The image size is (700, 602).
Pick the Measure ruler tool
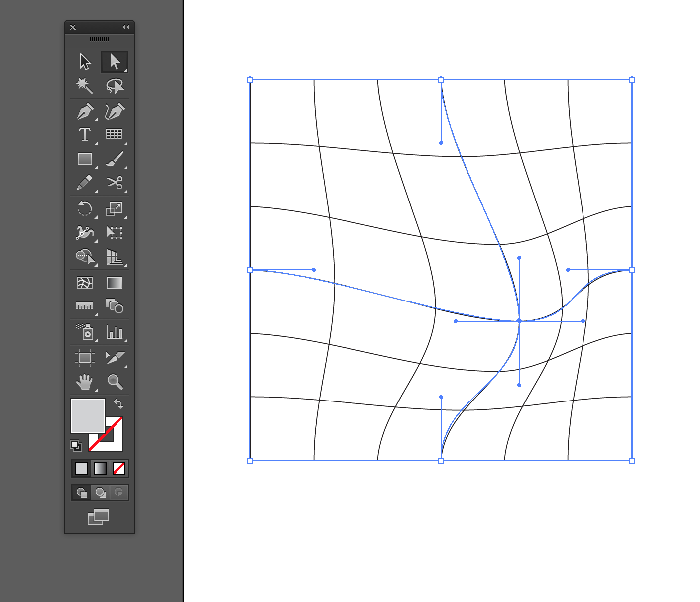pos(85,306)
